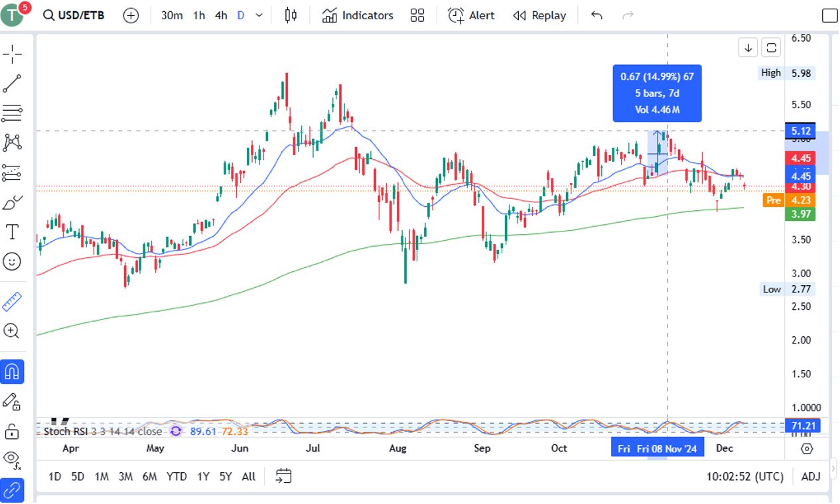Viewport: 840px width, 504px height.
Task: Click the Fri 08 Nov '24 date label
Action: 667,449
